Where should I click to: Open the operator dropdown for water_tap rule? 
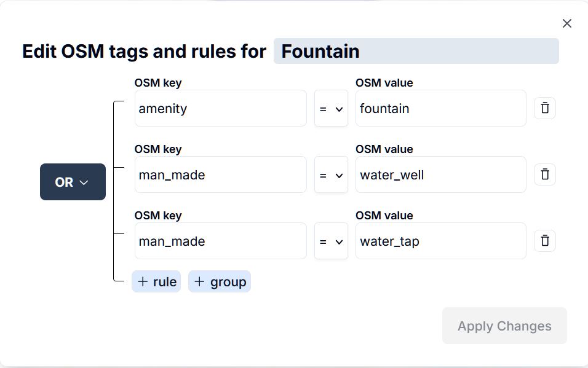pyautogui.click(x=331, y=241)
